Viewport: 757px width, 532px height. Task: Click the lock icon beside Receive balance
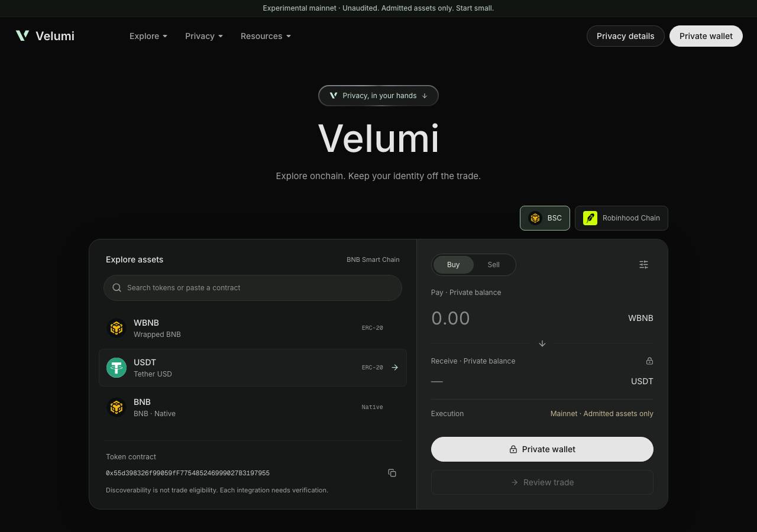(x=649, y=361)
